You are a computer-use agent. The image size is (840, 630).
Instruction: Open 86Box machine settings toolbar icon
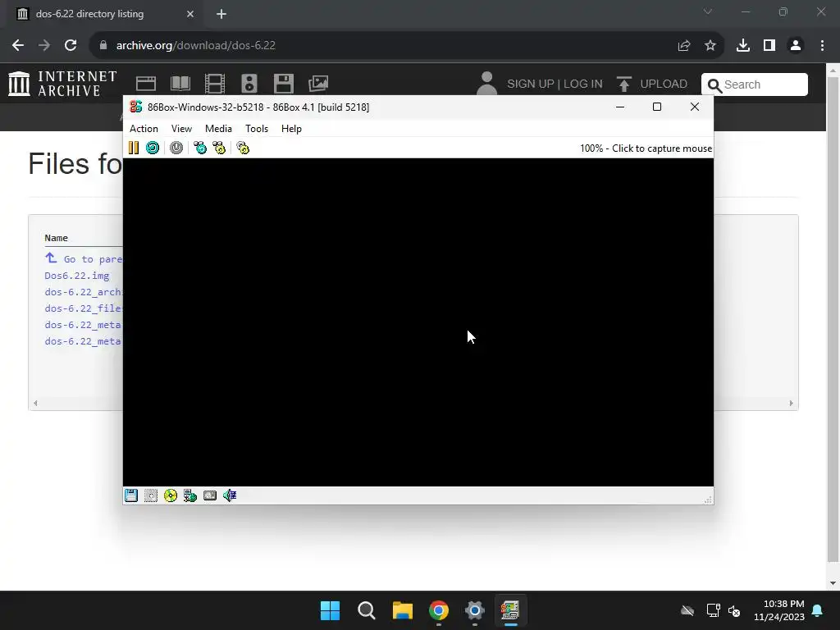(243, 148)
